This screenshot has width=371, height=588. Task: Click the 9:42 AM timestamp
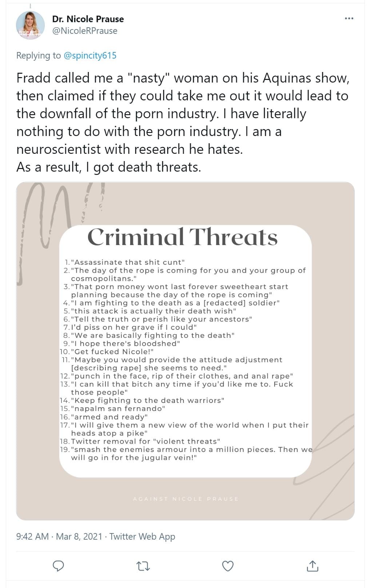(32, 536)
